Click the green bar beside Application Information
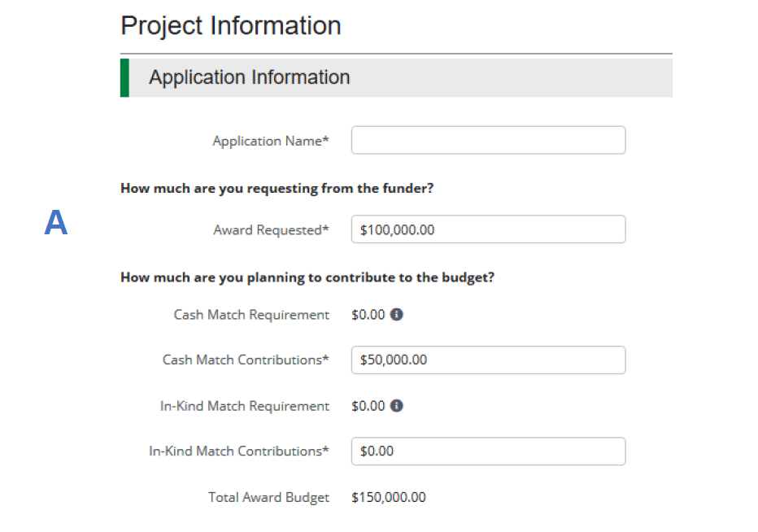 pyautogui.click(x=124, y=78)
